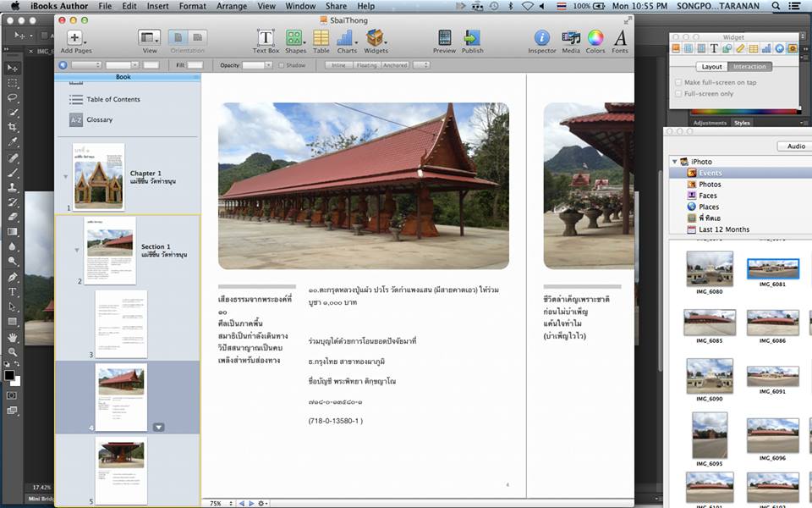
Task: Select Photoshop's Lasso tool
Action: pos(12,97)
